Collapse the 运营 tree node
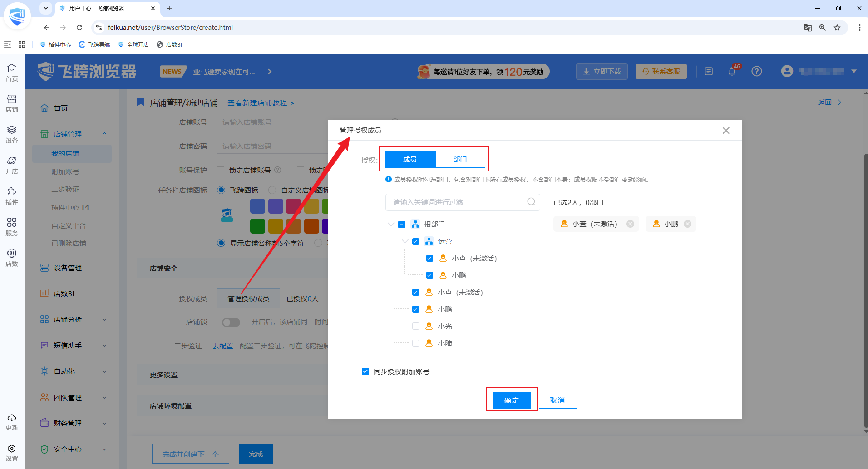The image size is (868, 469). click(x=405, y=241)
